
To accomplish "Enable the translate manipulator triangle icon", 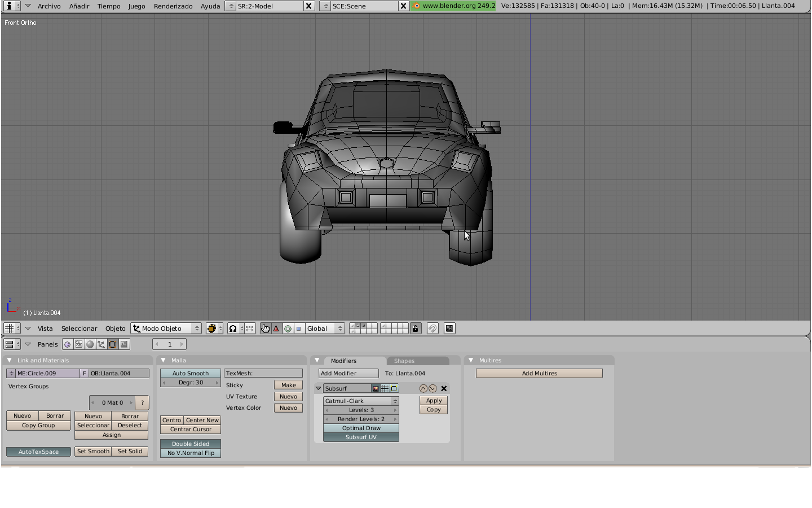I will click(276, 329).
